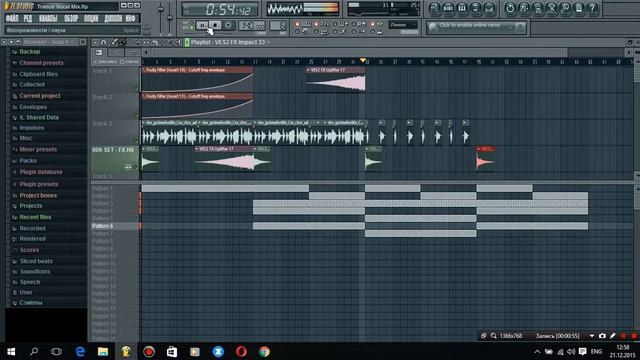Click the undo history round icon
The image size is (640, 360).
[x=510, y=8]
